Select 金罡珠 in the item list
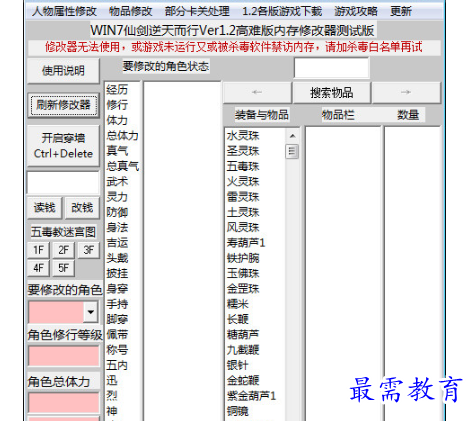Viewport: 471px width, 421px height. click(x=243, y=289)
